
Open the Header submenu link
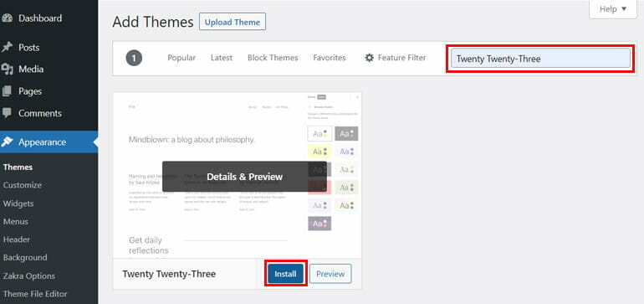tap(17, 240)
